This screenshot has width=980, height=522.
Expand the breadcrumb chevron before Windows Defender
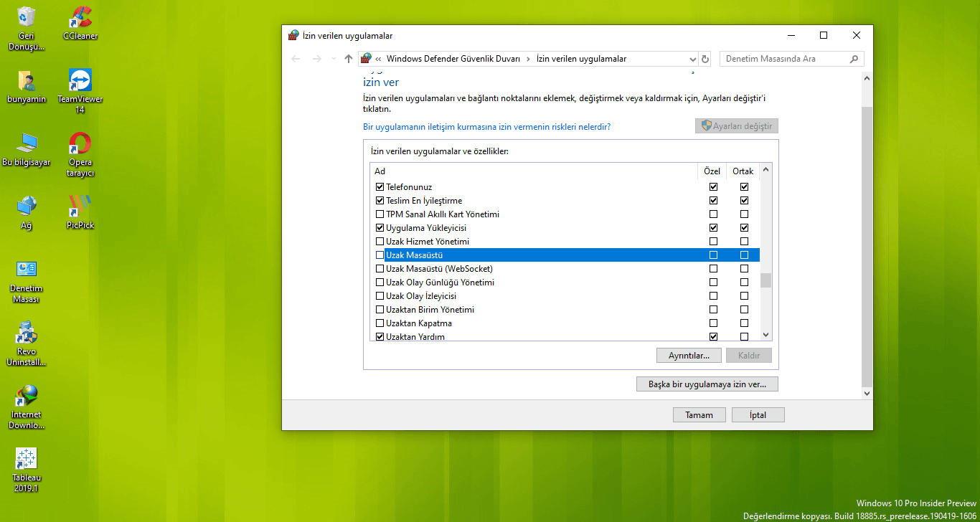point(378,59)
